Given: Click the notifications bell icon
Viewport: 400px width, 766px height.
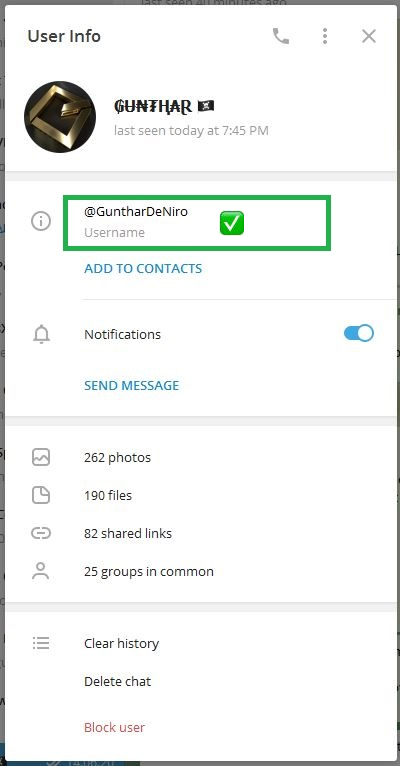Looking at the screenshot, I should click(42, 335).
